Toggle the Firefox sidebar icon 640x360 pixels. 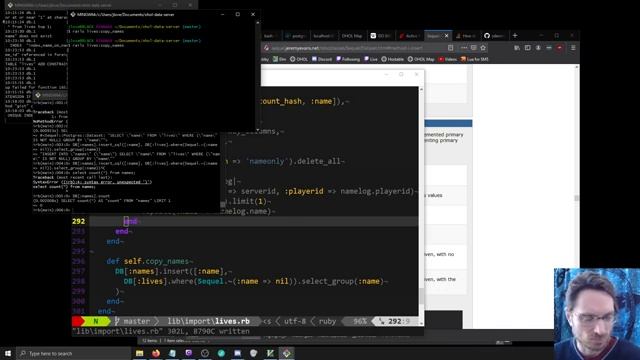tap(528, 48)
